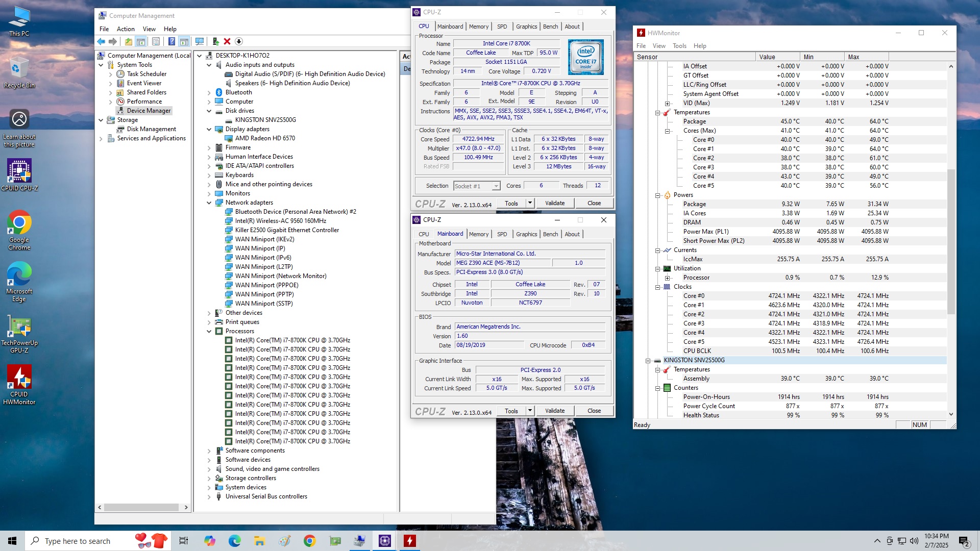Open the TechPowerUp GPU-Z desktop shortcut
This screenshot has height=551, width=980.
coord(19,333)
